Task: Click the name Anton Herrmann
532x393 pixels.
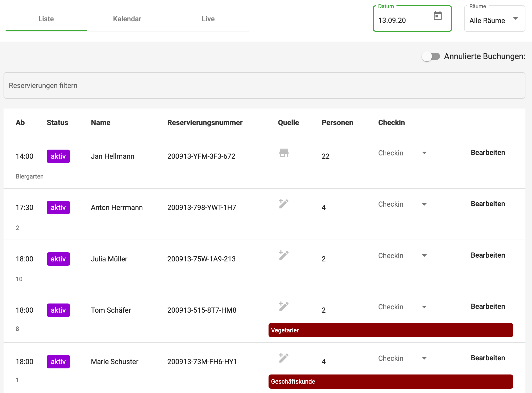Action: click(x=117, y=207)
